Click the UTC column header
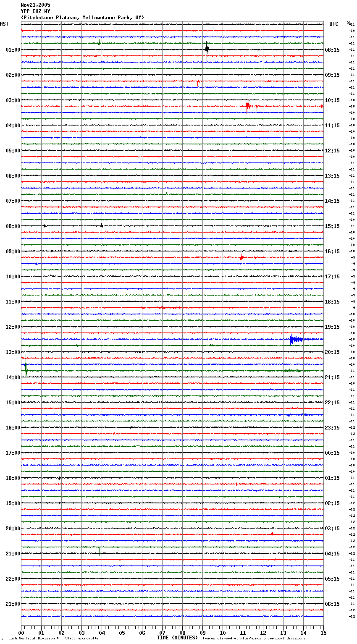The width and height of the screenshot is (357, 644). click(334, 24)
